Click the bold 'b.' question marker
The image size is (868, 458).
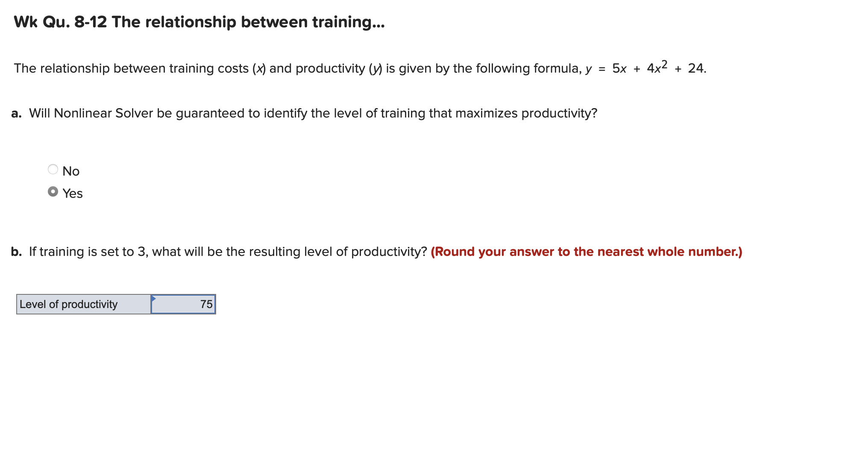click(17, 252)
